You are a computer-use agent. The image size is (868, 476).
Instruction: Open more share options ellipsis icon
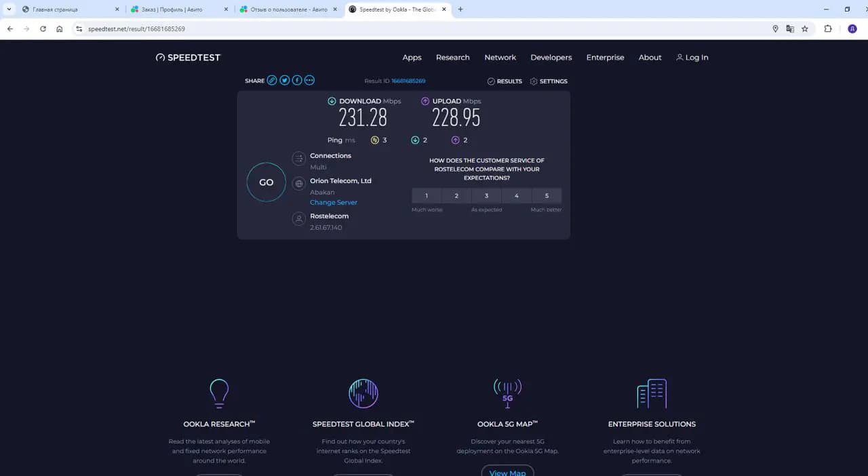pos(310,80)
